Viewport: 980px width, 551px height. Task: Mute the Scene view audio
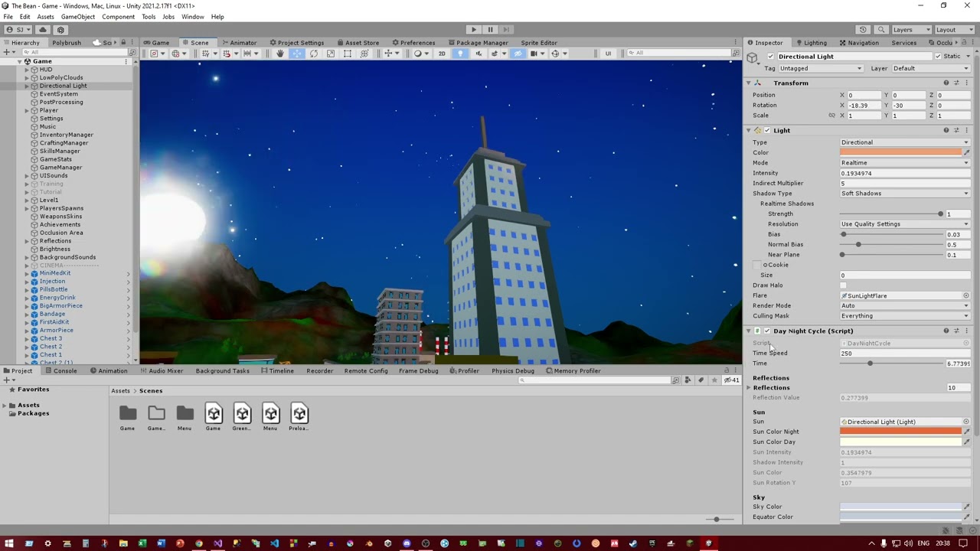pos(479,53)
